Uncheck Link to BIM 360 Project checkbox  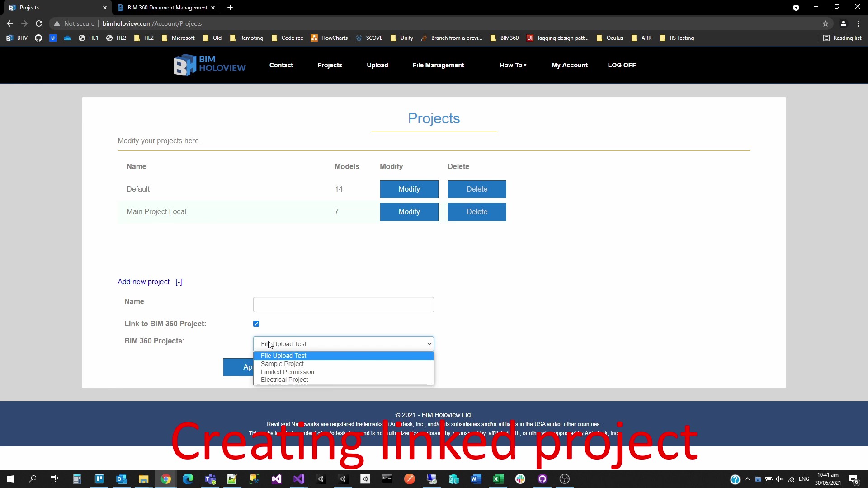(256, 324)
